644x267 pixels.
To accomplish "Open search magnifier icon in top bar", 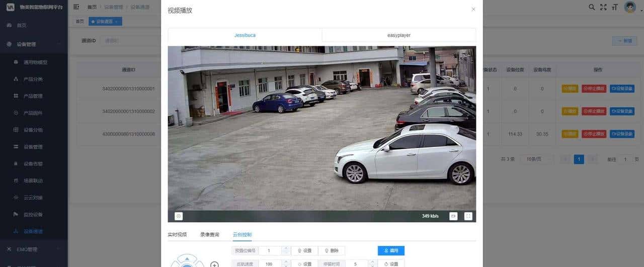I will click(x=592, y=7).
